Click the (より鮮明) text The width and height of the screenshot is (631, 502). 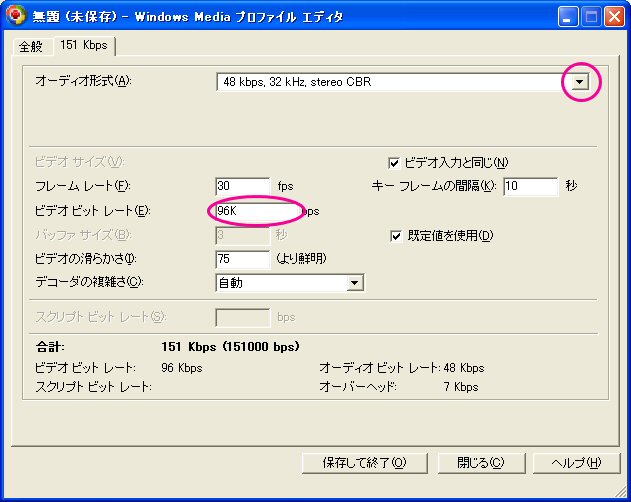[x=301, y=258]
